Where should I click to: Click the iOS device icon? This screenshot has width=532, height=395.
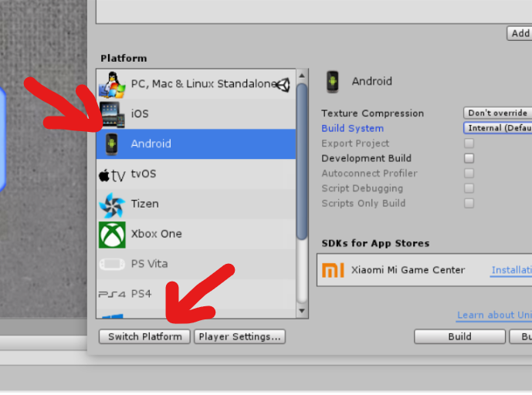point(112,115)
